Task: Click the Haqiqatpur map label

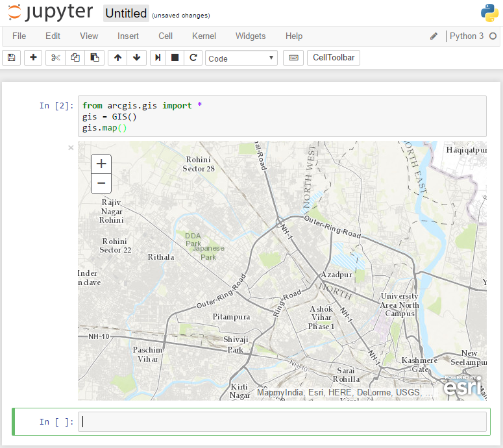Action: click(466, 150)
